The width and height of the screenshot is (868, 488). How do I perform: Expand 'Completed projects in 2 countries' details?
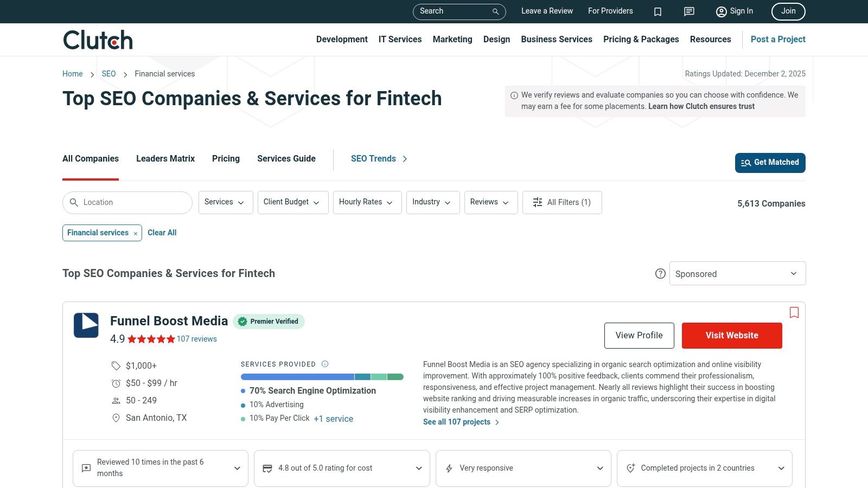pyautogui.click(x=781, y=468)
